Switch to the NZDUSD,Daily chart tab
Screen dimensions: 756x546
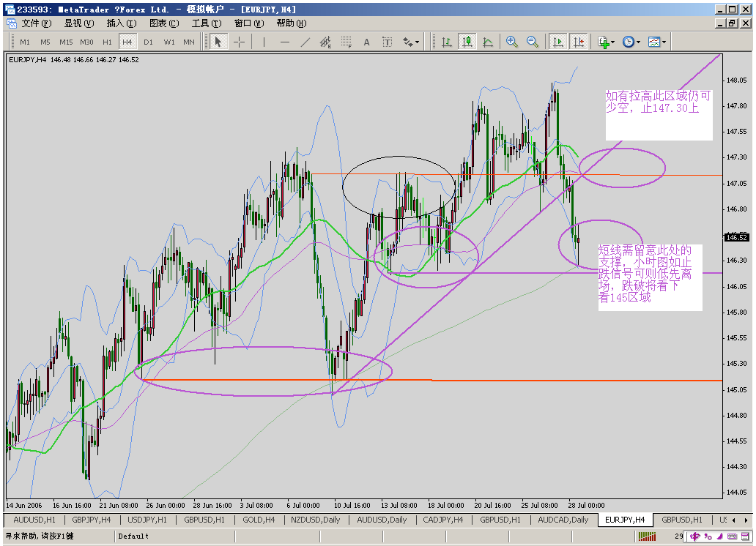[315, 520]
